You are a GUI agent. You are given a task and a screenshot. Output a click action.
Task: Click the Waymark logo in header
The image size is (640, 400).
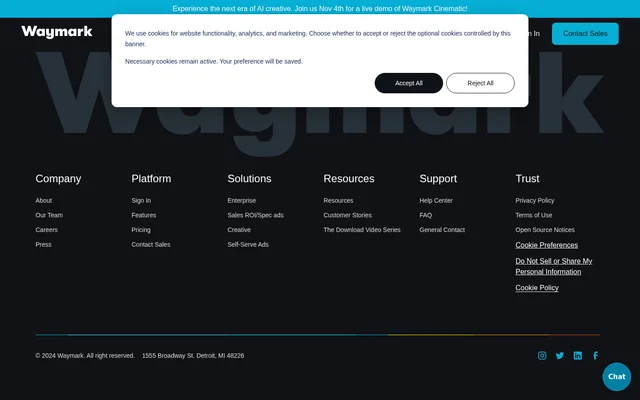tap(57, 32)
